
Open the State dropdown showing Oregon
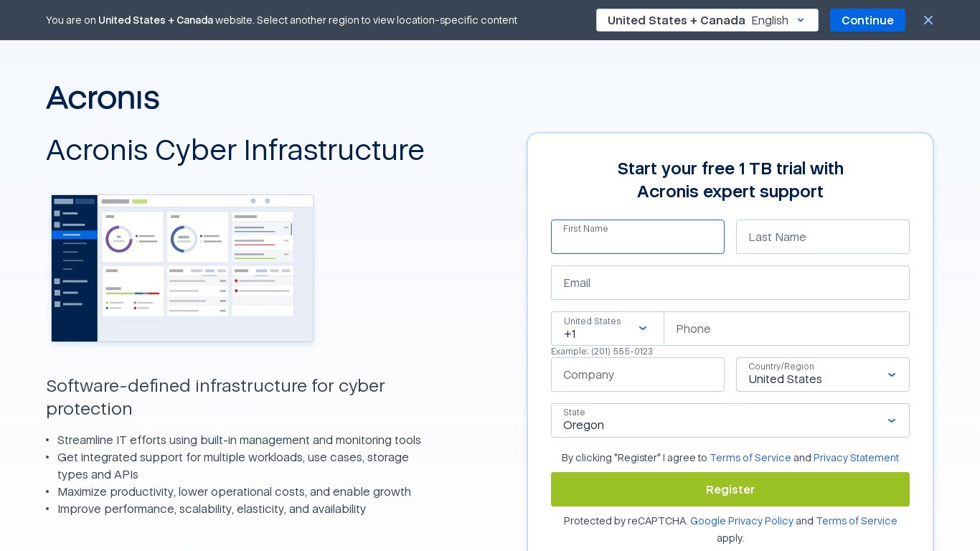click(730, 420)
